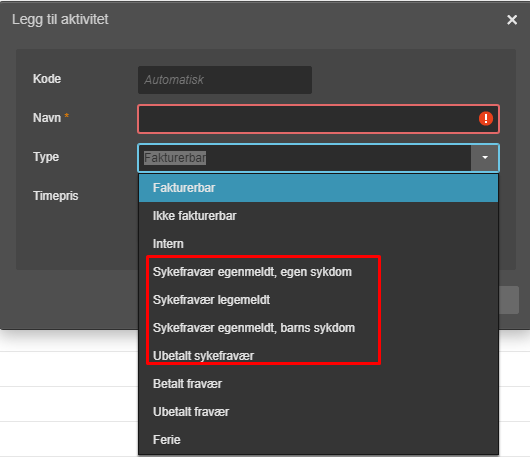Click the Navn field label
Viewport: 530px width, 457px height.
(x=47, y=118)
